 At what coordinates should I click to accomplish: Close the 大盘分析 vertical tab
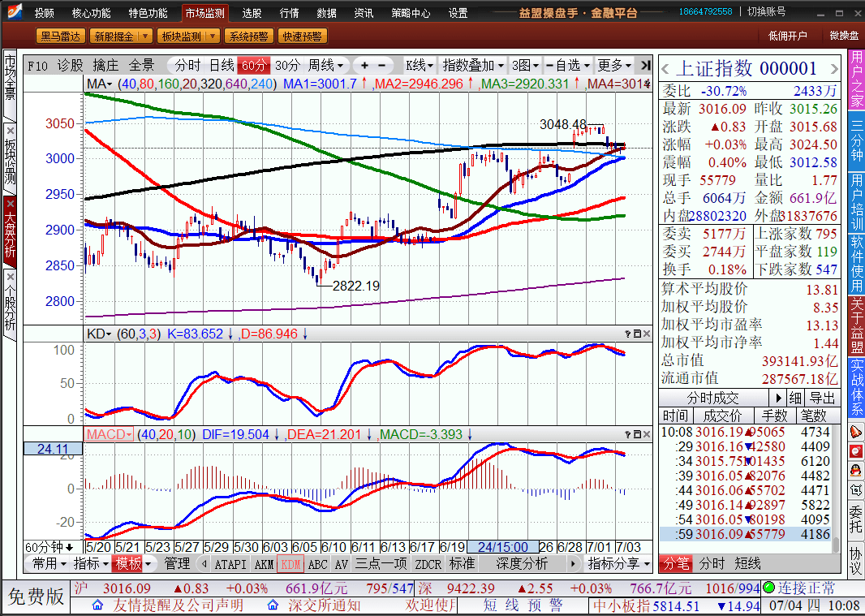tap(10, 203)
